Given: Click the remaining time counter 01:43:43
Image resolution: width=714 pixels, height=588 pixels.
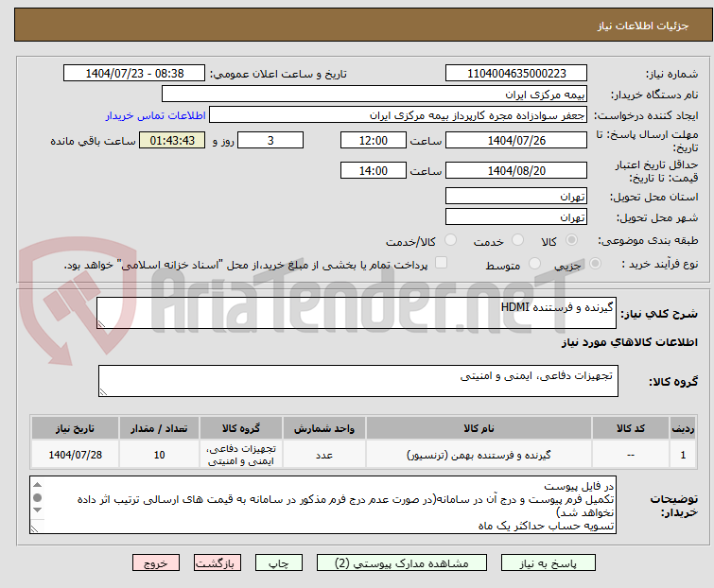Looking at the screenshot, I should (x=172, y=140).
